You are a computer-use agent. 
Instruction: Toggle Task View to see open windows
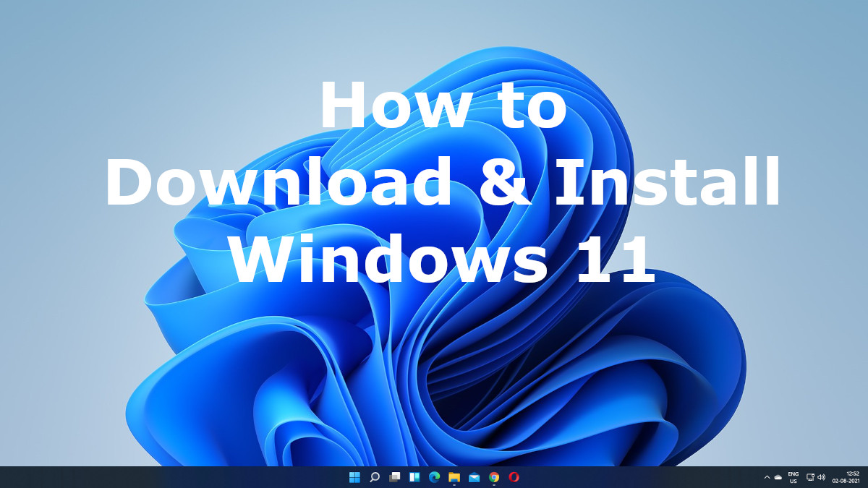tap(394, 478)
